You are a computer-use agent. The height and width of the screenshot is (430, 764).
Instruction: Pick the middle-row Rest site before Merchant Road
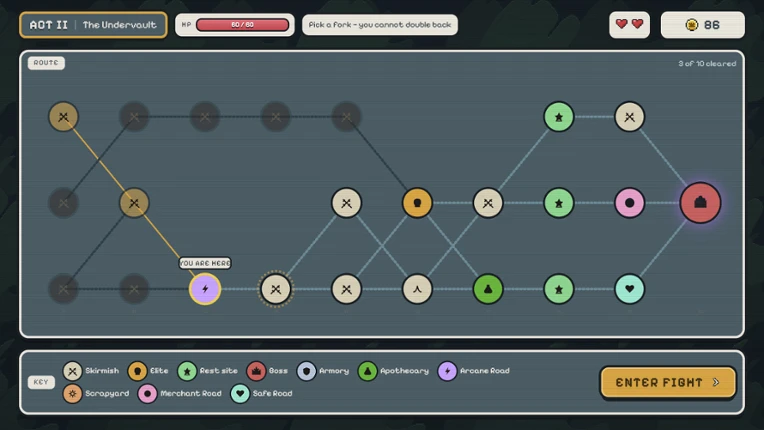coord(559,203)
